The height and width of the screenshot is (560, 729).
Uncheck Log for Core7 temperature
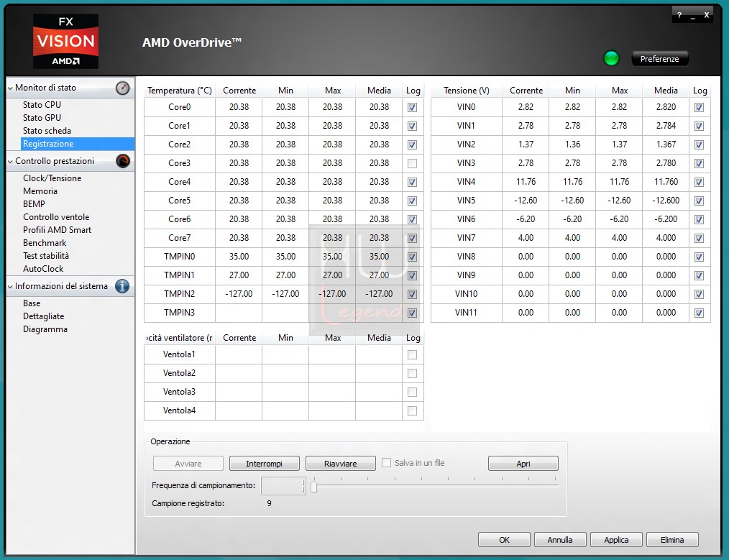pyautogui.click(x=412, y=239)
